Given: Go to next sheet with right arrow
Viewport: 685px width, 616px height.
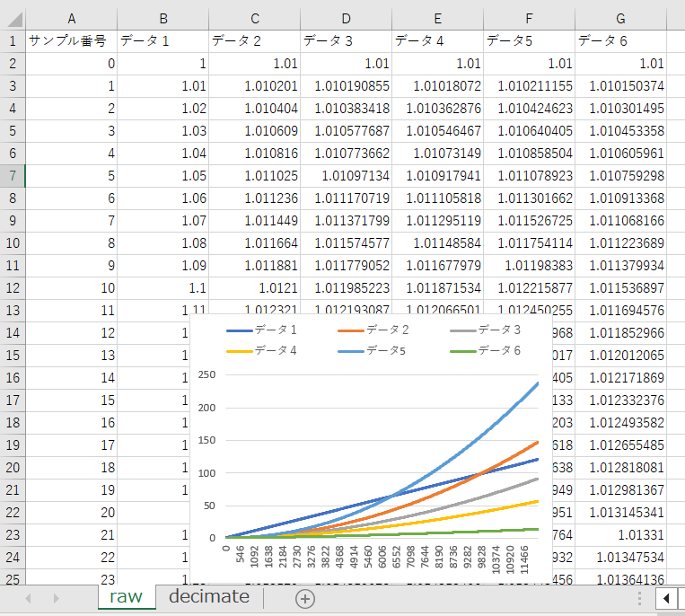Looking at the screenshot, I should (x=56, y=598).
